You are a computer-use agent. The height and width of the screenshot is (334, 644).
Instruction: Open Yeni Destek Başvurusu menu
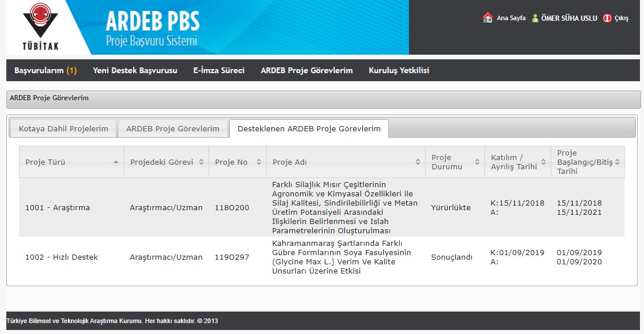(135, 70)
